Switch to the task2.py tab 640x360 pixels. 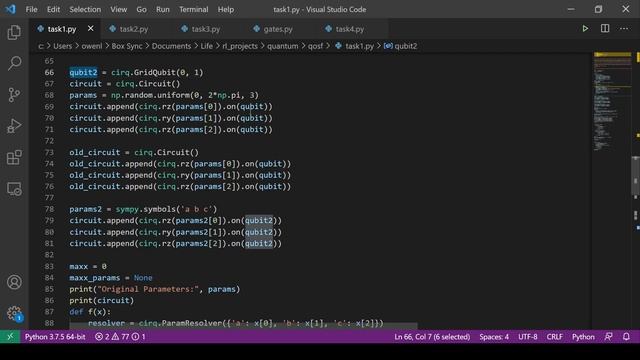tap(133, 29)
